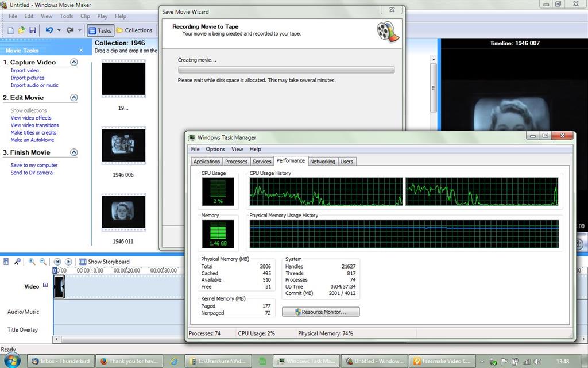This screenshot has height=368, width=588.
Task: Select the 1946 006 clip thumbnail
Action: click(x=123, y=145)
